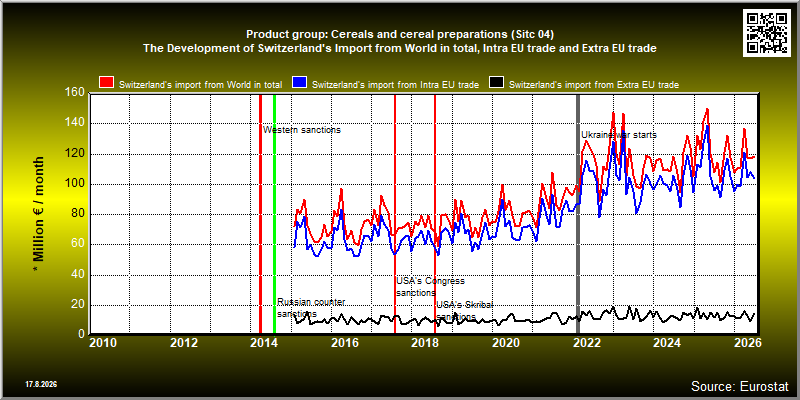Click the gray Ukraine war vertical line
The image size is (800, 400).
click(578, 214)
